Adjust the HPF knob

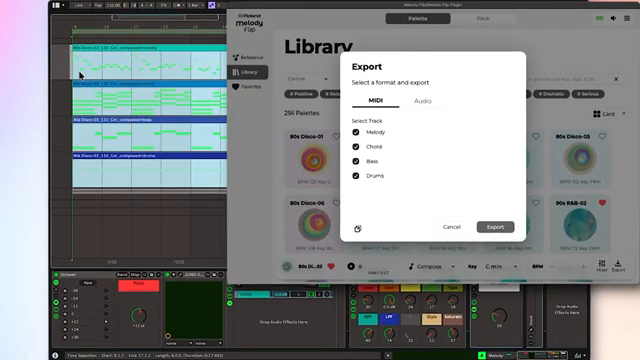(x=368, y=333)
